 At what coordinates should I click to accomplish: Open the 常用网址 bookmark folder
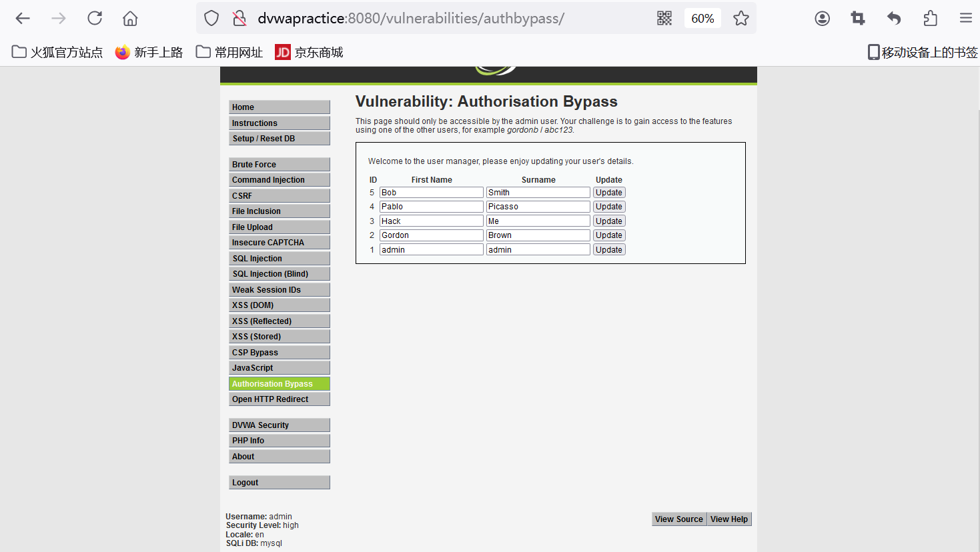click(229, 52)
